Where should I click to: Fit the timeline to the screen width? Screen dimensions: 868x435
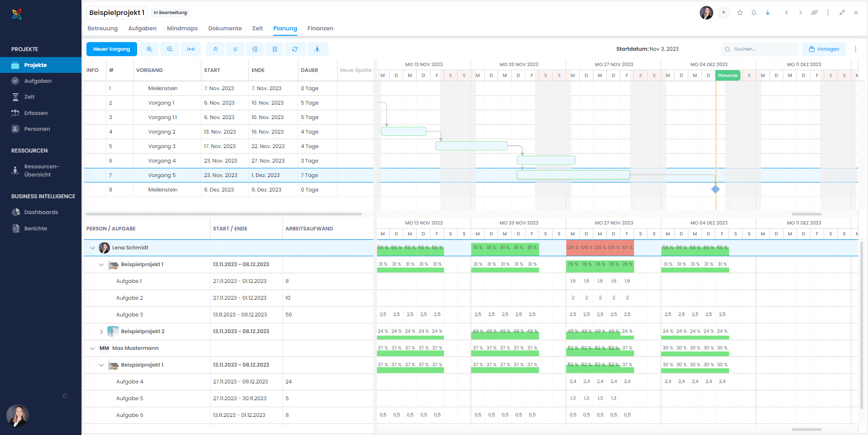tap(191, 49)
